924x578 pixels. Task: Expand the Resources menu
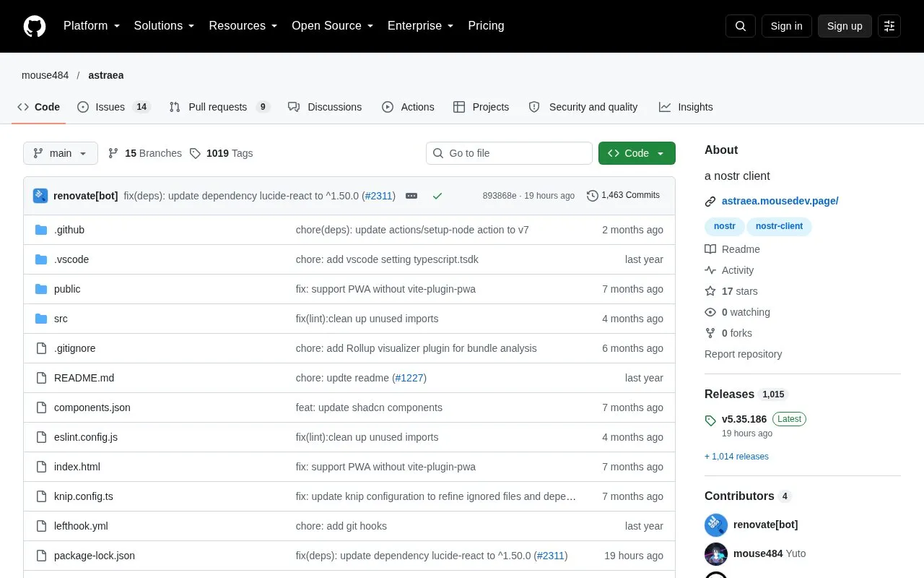tap(243, 26)
